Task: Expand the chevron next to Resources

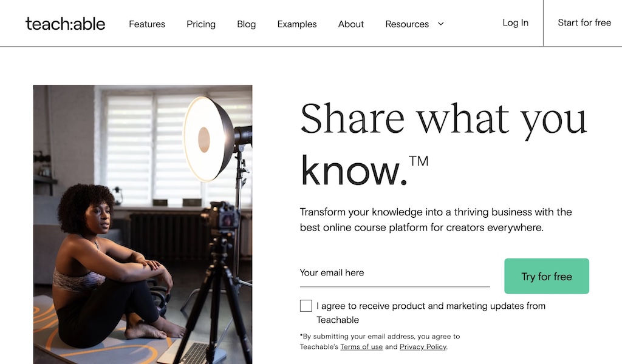Action: pos(441,24)
